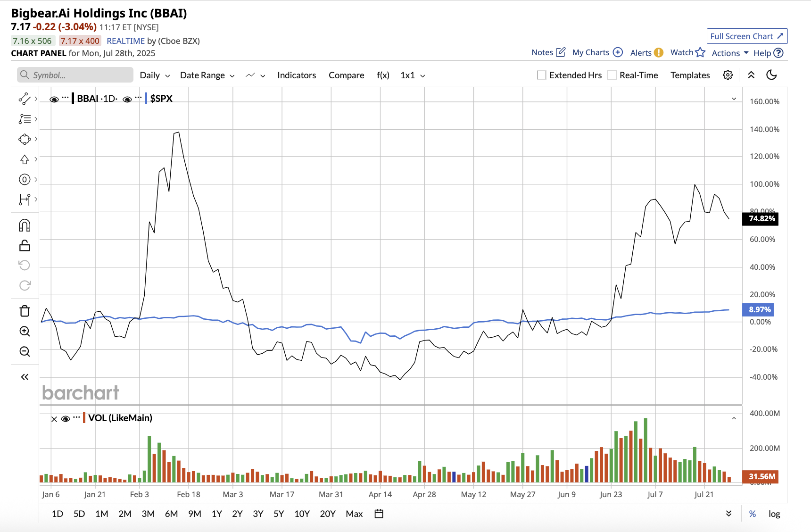Click the Watch star icon

coord(700,52)
